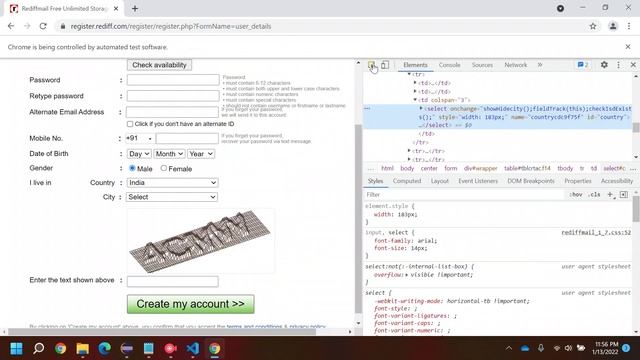Screen dimensions: 640x360
Task: Select the body breadcrumb in the DOM path
Action: pyautogui.click(x=407, y=168)
